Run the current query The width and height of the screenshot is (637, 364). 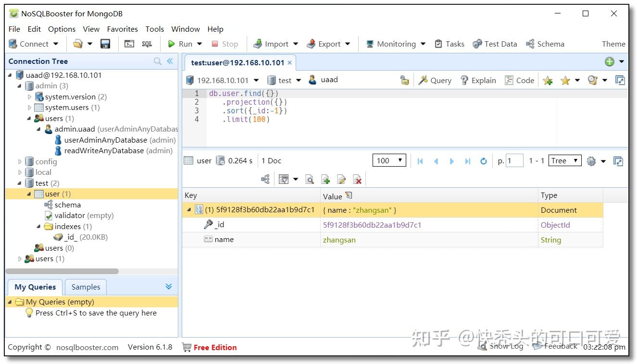pos(181,44)
